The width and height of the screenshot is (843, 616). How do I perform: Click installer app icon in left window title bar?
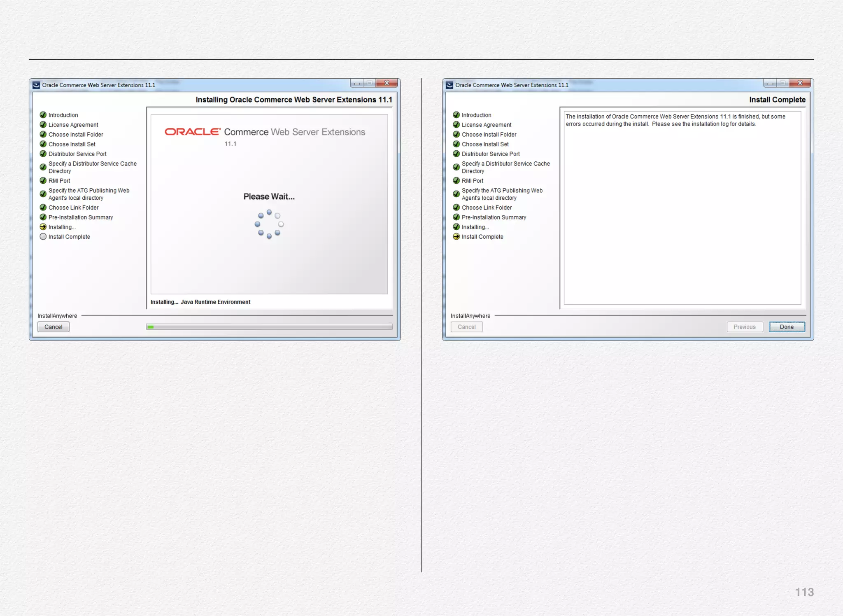pos(36,85)
